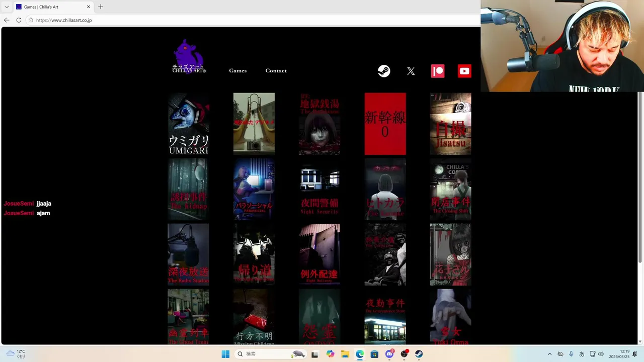Open The Closing Shift game cover

click(451, 189)
